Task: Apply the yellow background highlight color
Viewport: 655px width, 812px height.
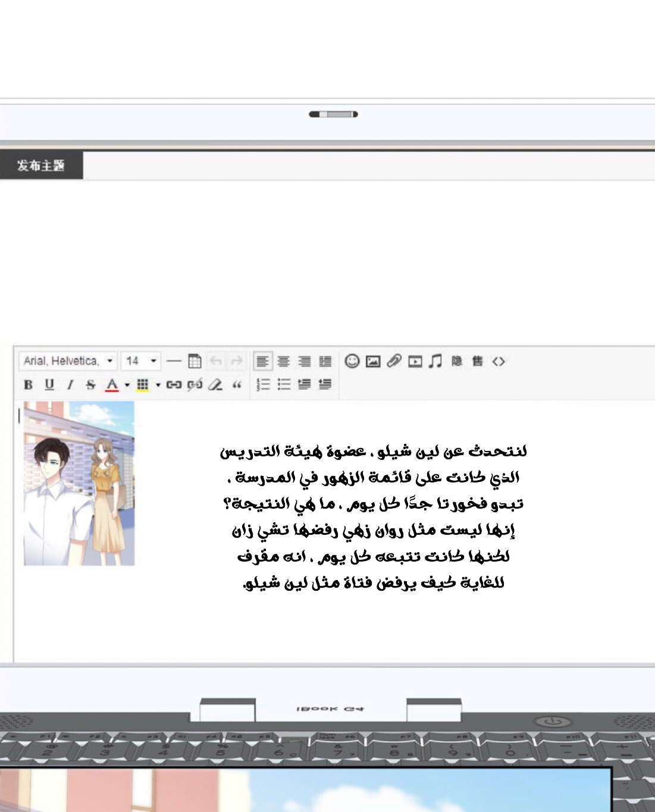Action: (x=142, y=385)
